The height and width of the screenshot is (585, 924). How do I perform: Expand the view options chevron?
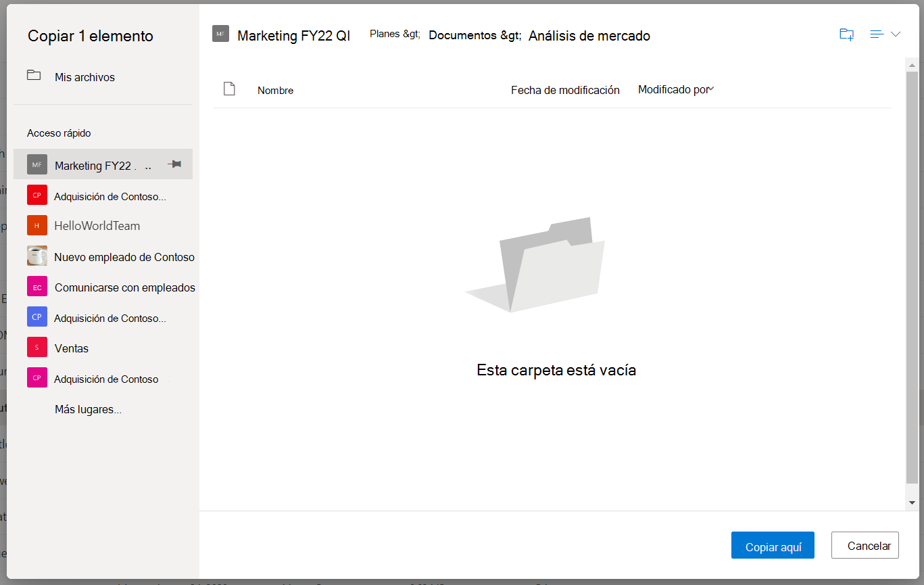click(x=896, y=34)
